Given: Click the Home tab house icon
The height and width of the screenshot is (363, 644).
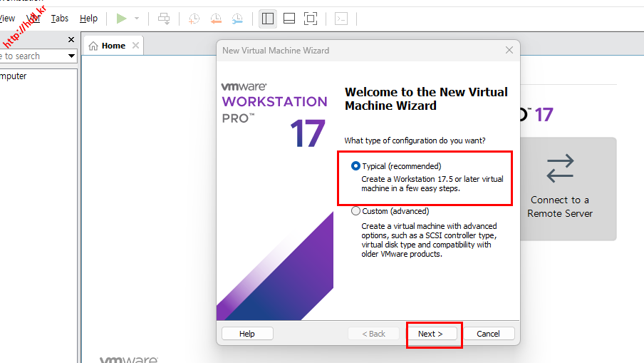Looking at the screenshot, I should click(x=93, y=46).
